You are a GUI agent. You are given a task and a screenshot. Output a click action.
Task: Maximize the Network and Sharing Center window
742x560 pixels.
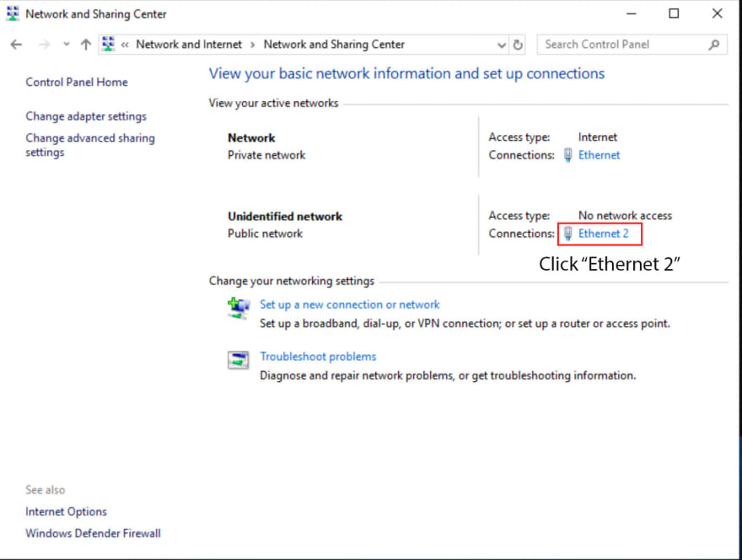tap(674, 13)
